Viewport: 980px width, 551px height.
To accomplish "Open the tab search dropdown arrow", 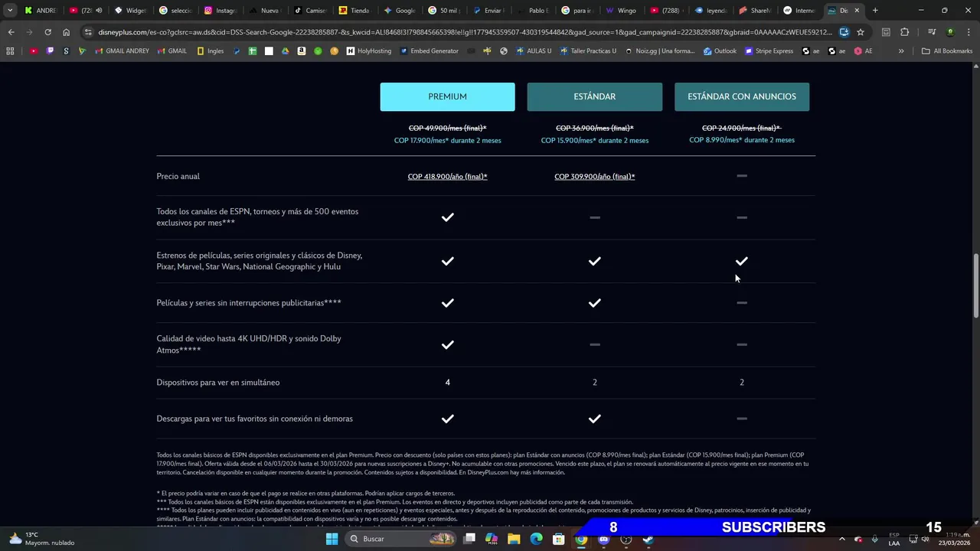I will (10, 11).
